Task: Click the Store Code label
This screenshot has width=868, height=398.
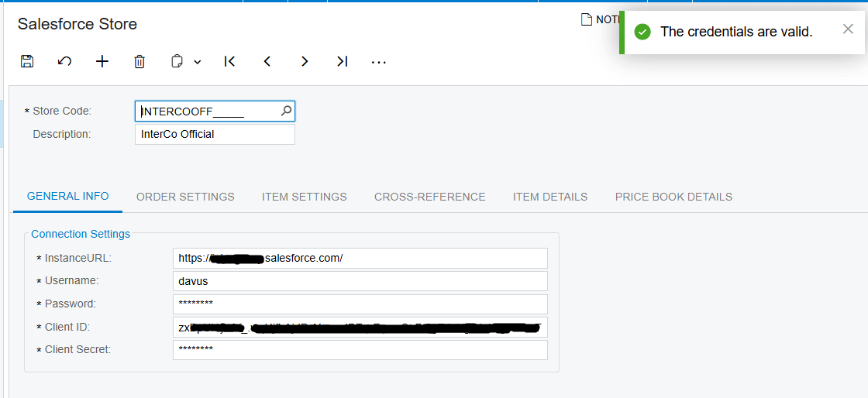Action: 62,111
